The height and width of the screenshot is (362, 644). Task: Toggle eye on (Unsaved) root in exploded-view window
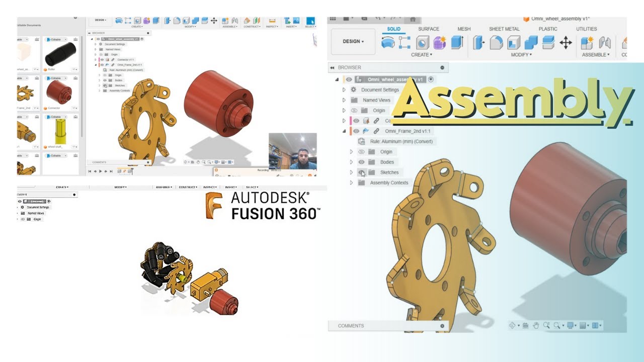point(20,201)
